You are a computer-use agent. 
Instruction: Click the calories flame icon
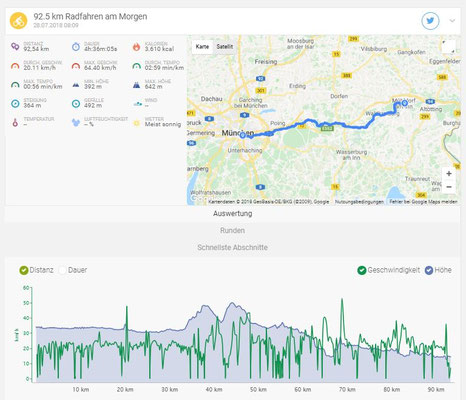click(136, 47)
